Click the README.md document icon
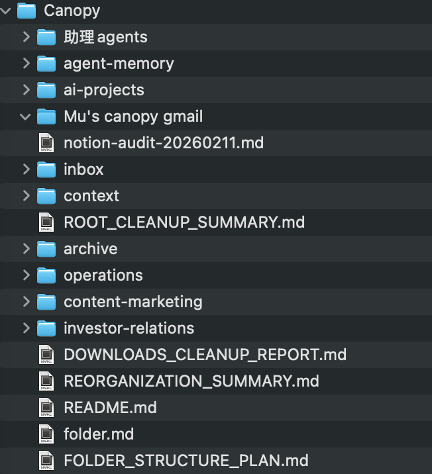 click(x=46, y=408)
